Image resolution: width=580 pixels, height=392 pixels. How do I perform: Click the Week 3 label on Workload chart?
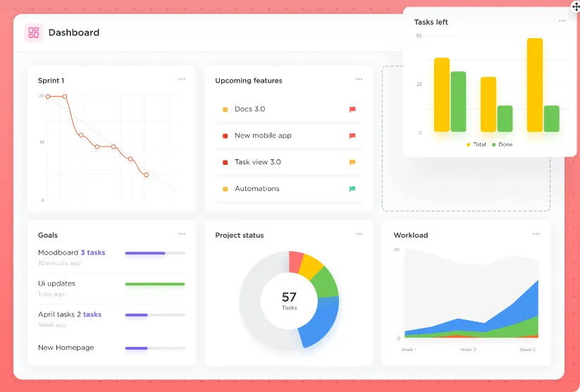527,350
